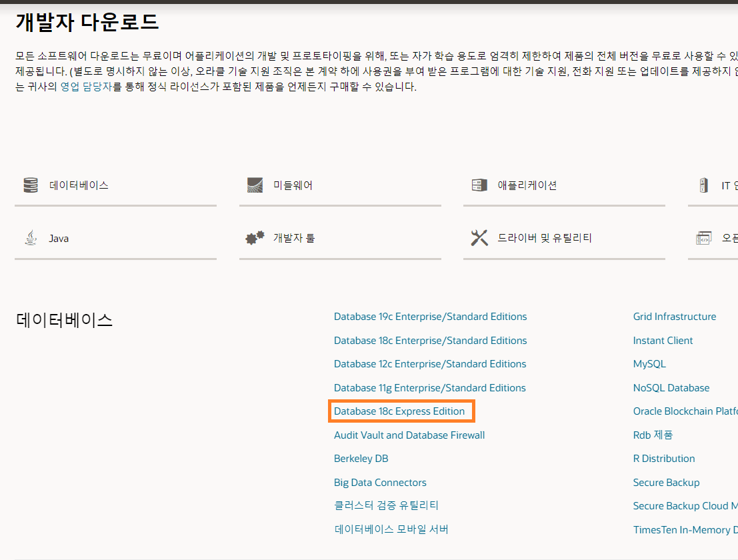Open the 개발자 툴 category tab

coord(340,239)
